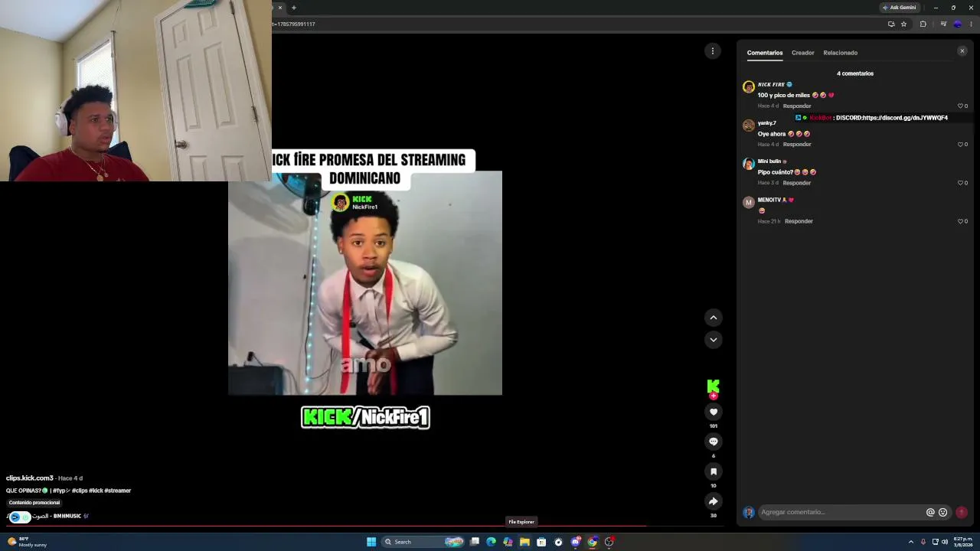Open the emoji picker in comment box
980x551 pixels.
coord(943,513)
